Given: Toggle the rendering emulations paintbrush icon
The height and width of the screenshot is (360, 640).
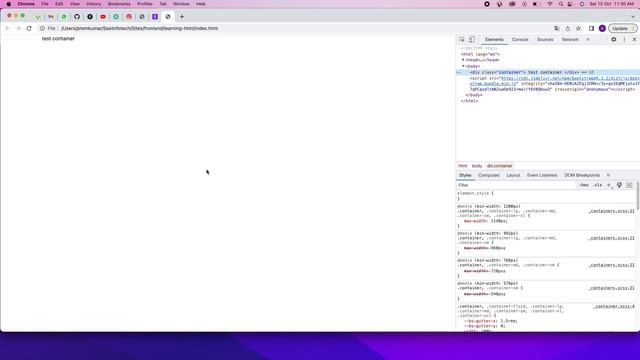Looking at the screenshot, I should click(x=619, y=185).
